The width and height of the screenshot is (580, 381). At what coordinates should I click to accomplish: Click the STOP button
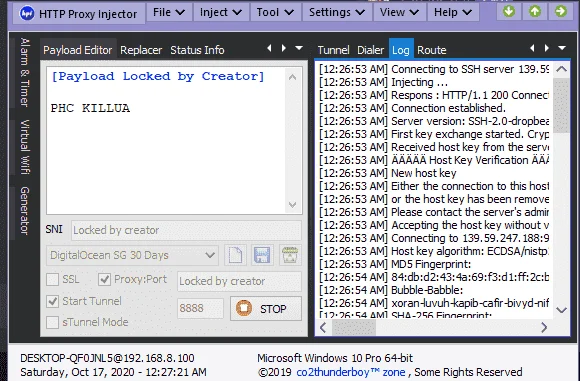[266, 308]
